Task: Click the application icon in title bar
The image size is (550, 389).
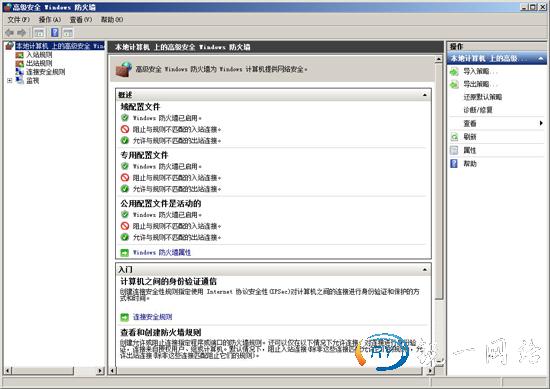Action: point(7,7)
